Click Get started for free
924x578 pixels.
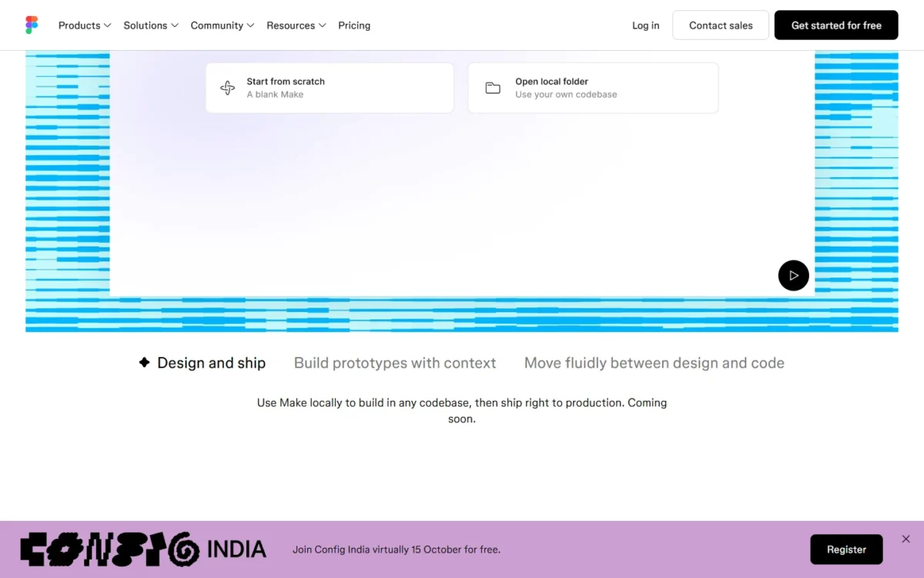[836, 25]
